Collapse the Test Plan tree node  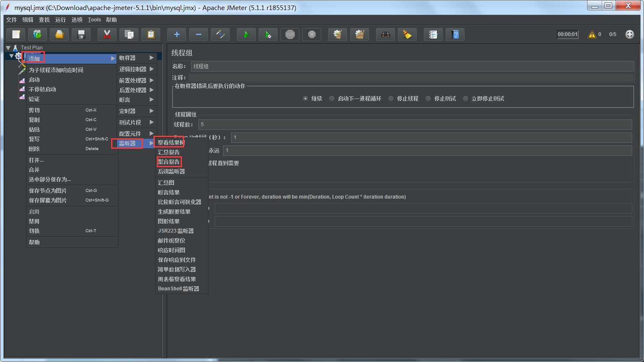click(8, 48)
